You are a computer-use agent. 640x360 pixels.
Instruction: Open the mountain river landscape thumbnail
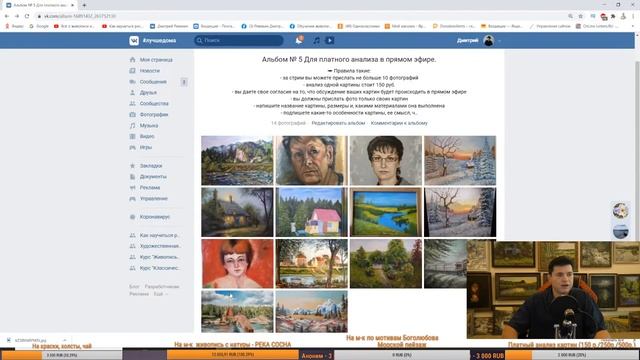[237, 160]
